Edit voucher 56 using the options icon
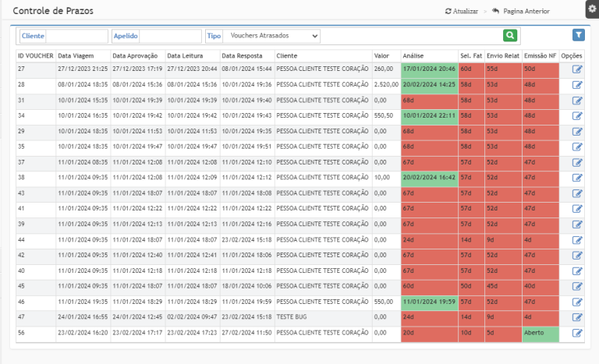 tap(577, 333)
